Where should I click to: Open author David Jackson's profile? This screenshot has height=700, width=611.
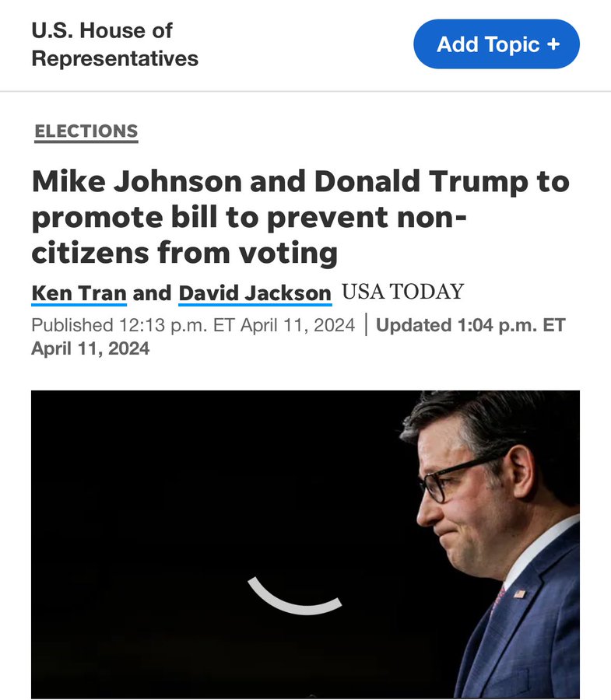[255, 293]
